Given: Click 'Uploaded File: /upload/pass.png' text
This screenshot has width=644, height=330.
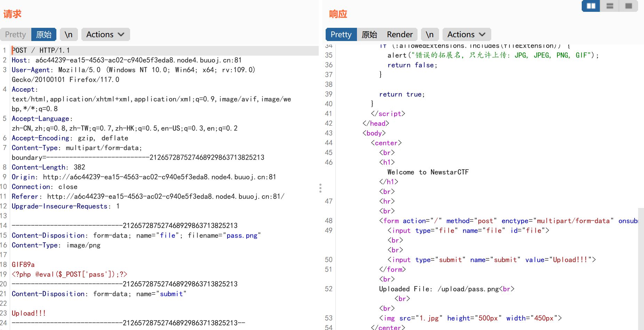Looking at the screenshot, I should (439, 289).
